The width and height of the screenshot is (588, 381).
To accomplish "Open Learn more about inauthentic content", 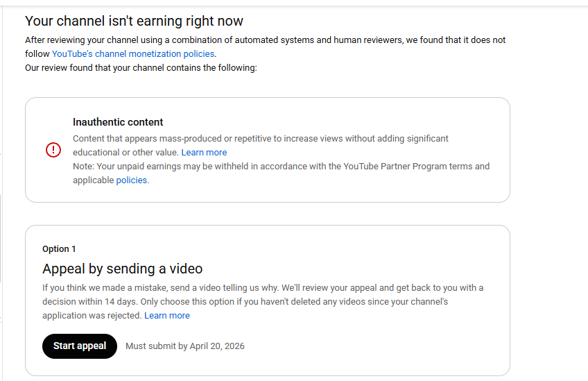I will (x=204, y=152).
